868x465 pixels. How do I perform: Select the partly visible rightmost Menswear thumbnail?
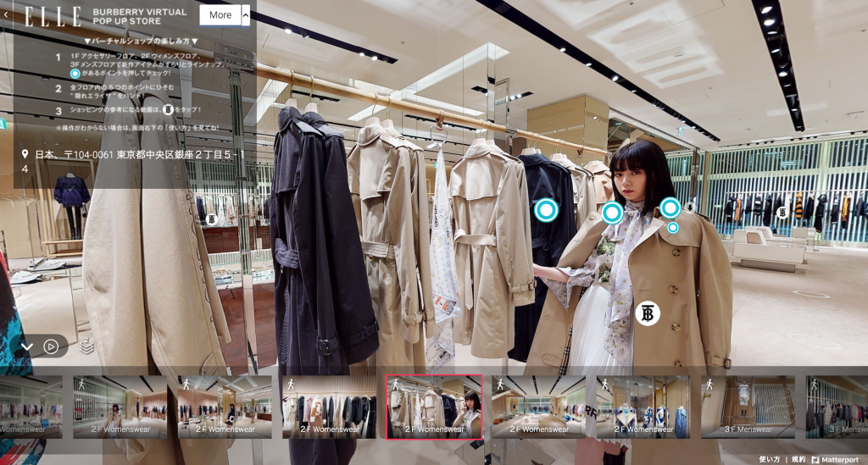[837, 407]
